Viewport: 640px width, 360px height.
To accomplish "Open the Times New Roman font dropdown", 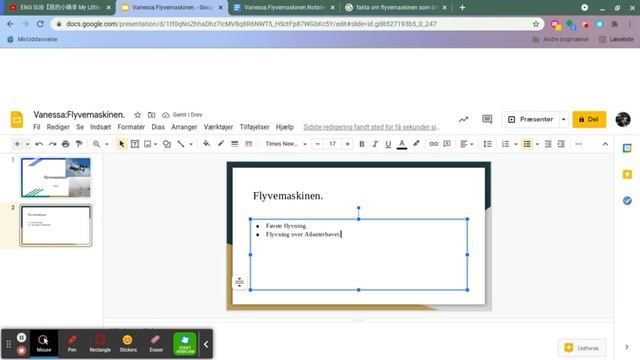I will click(286, 144).
